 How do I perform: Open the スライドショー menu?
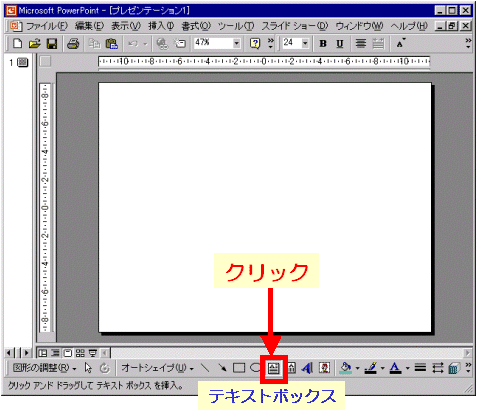(x=295, y=26)
